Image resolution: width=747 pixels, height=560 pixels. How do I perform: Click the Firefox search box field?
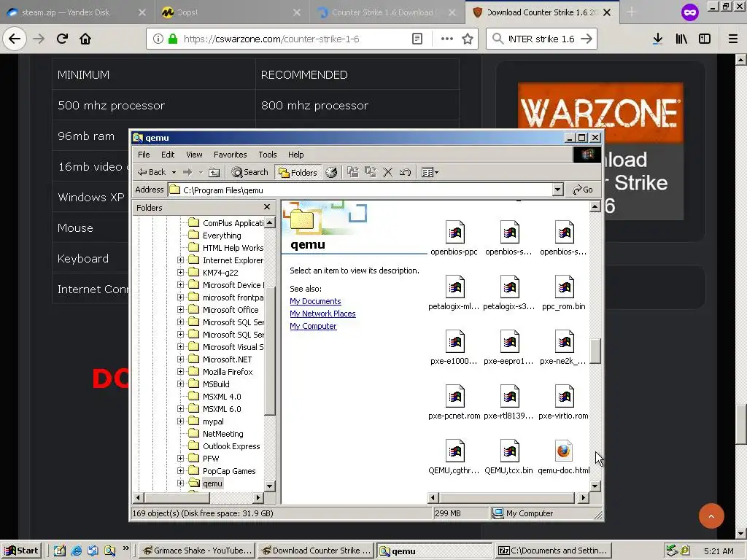click(x=541, y=39)
